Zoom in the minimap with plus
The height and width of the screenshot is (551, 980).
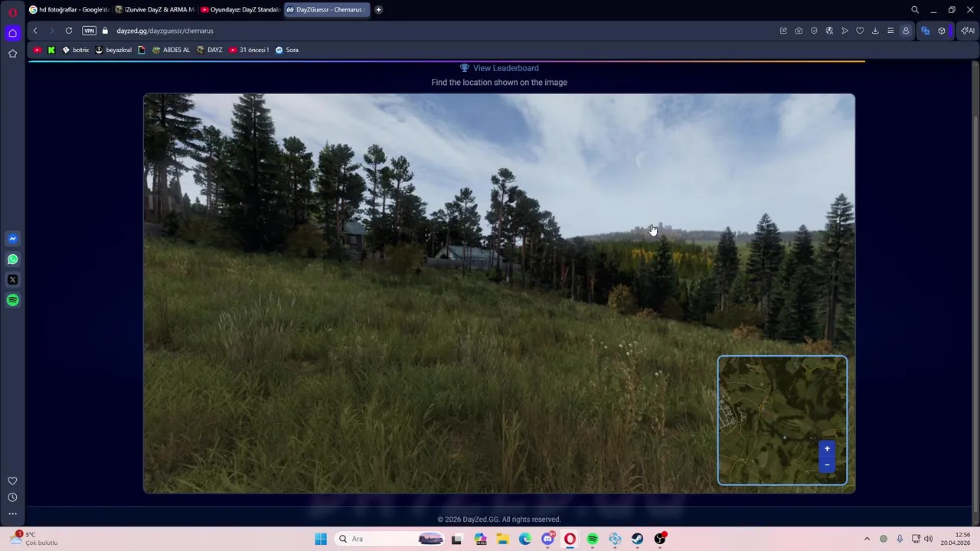coord(827,448)
